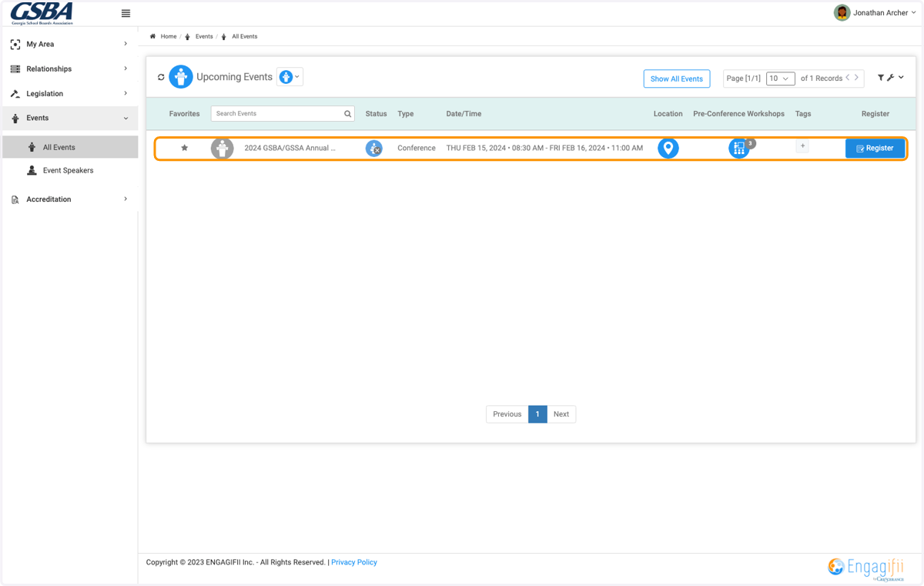This screenshot has height=586, width=924.
Task: Open Event Speakers in sidebar
Action: tap(70, 170)
